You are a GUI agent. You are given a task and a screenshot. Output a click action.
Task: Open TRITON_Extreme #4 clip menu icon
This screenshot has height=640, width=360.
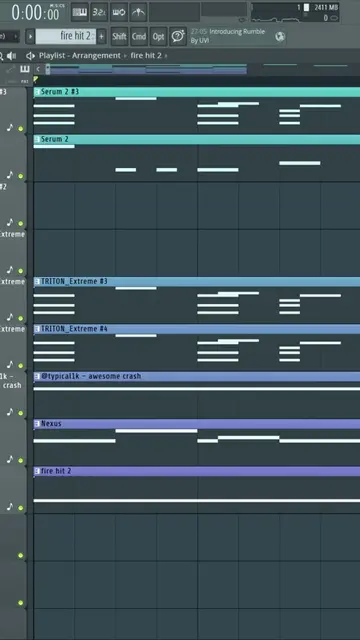pos(37,329)
